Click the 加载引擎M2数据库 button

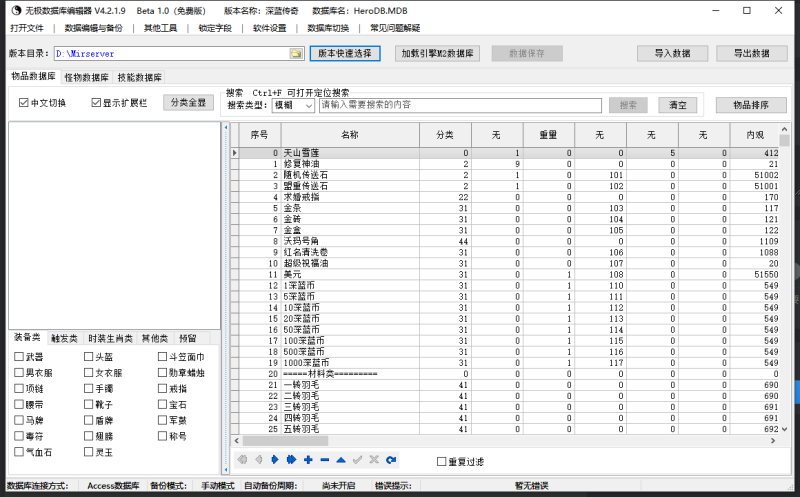click(x=437, y=53)
